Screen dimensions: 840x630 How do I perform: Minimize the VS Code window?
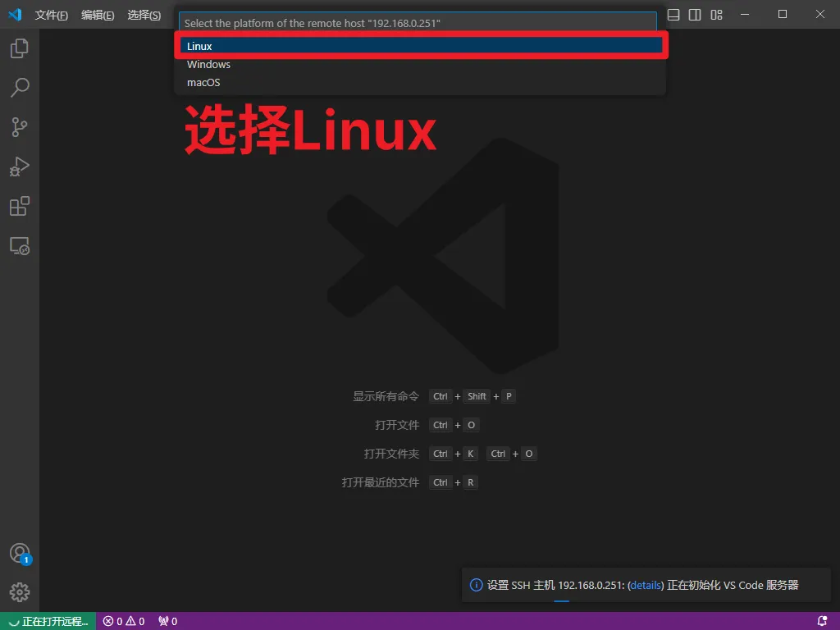point(745,15)
